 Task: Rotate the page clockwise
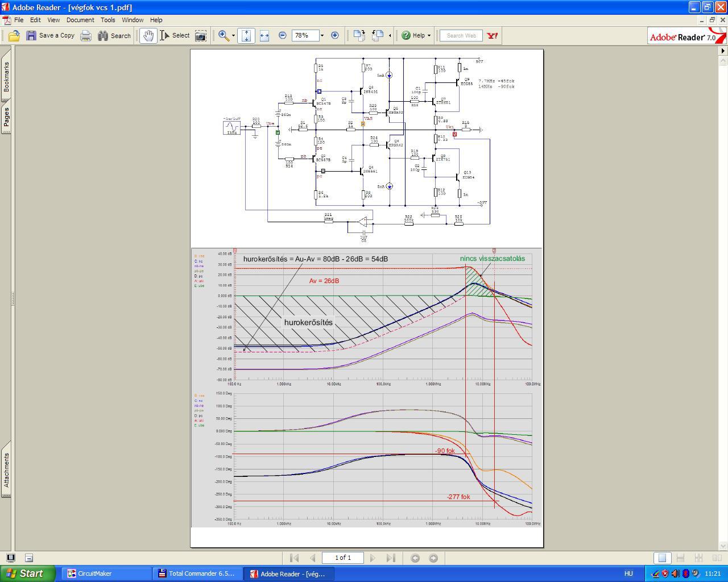click(359, 35)
